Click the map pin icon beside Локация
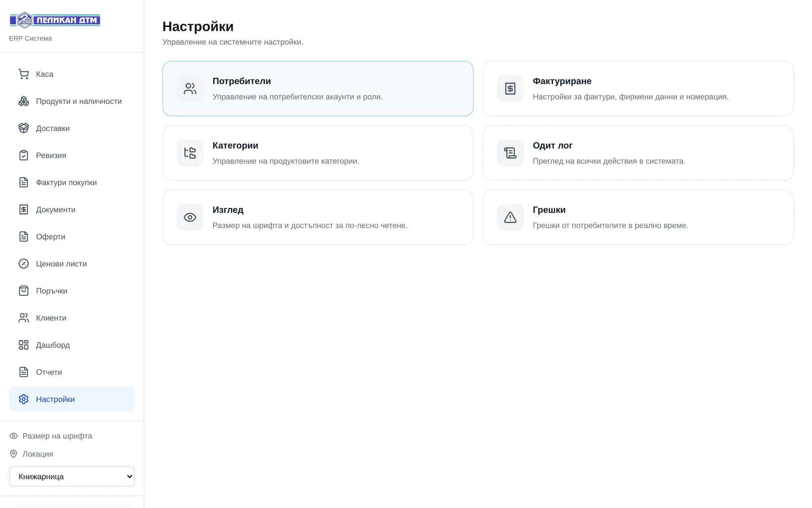Viewport: 812px width, 508px height. click(x=13, y=454)
